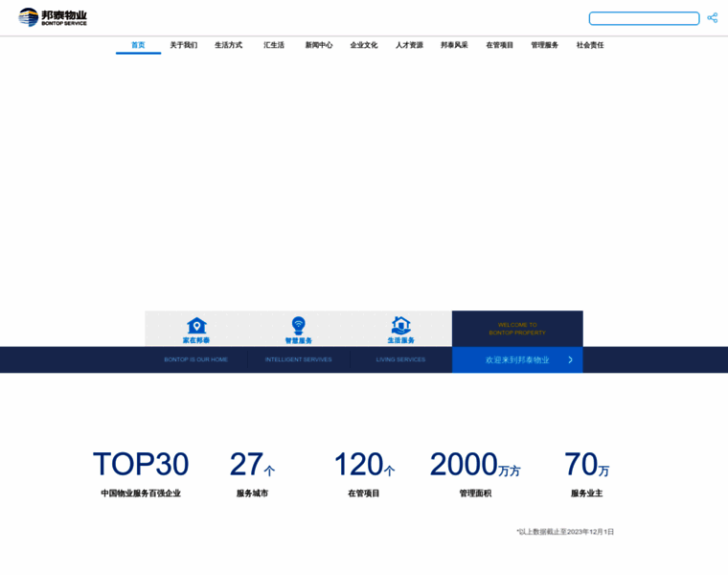Screen dimensions: 728x575
Task: Open the 企业文化 menu item
Action: pos(364,45)
